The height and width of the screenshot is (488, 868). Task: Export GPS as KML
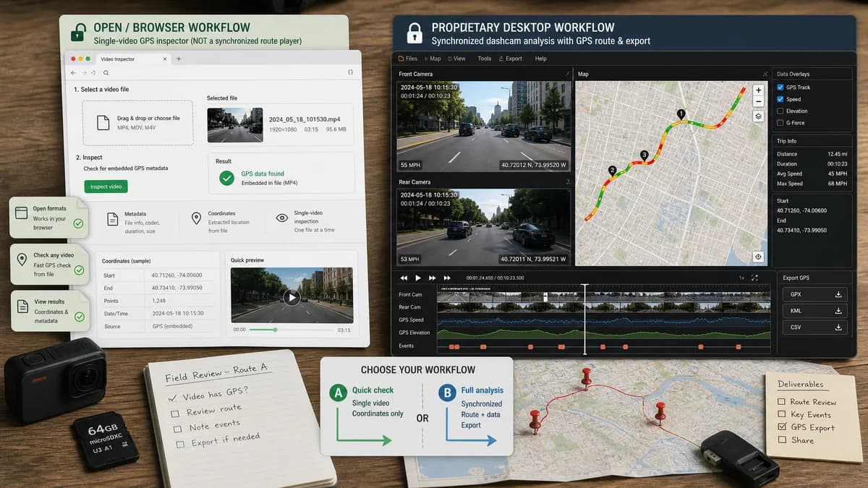tap(815, 311)
